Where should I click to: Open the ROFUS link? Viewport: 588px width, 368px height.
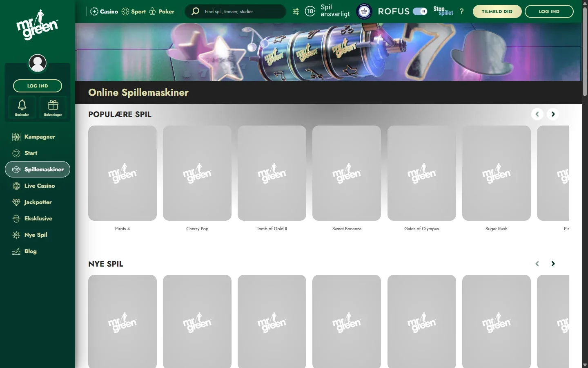pyautogui.click(x=394, y=11)
